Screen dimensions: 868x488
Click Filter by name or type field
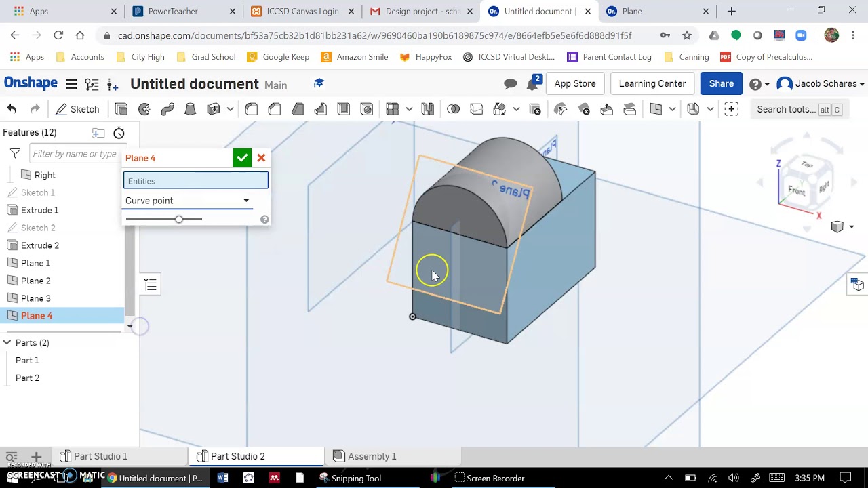77,154
